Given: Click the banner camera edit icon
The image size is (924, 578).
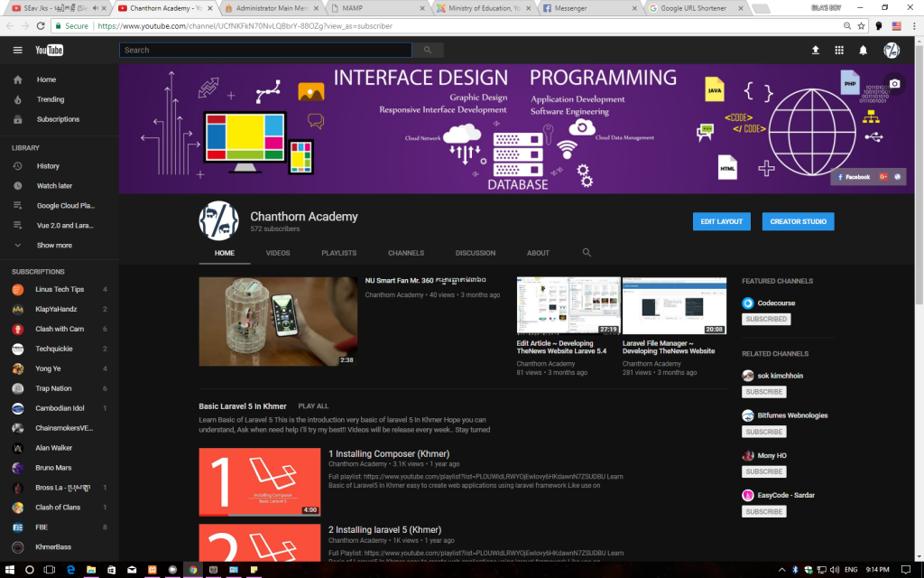Looking at the screenshot, I should 894,84.
